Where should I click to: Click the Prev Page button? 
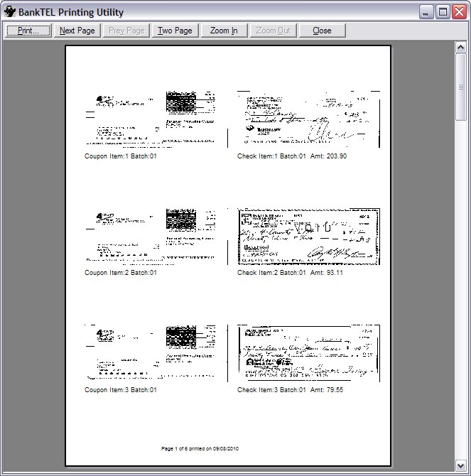coord(126,31)
